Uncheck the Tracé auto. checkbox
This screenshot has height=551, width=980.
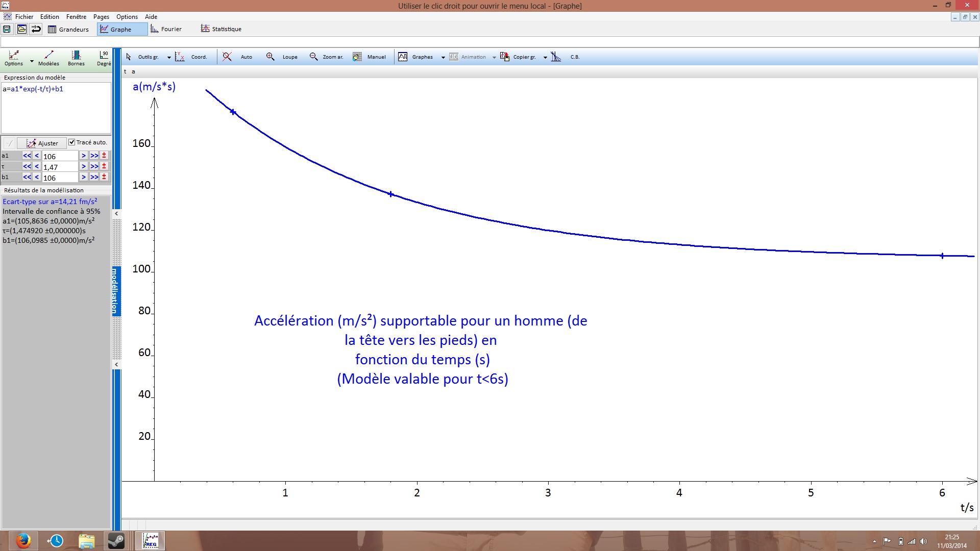click(x=72, y=142)
